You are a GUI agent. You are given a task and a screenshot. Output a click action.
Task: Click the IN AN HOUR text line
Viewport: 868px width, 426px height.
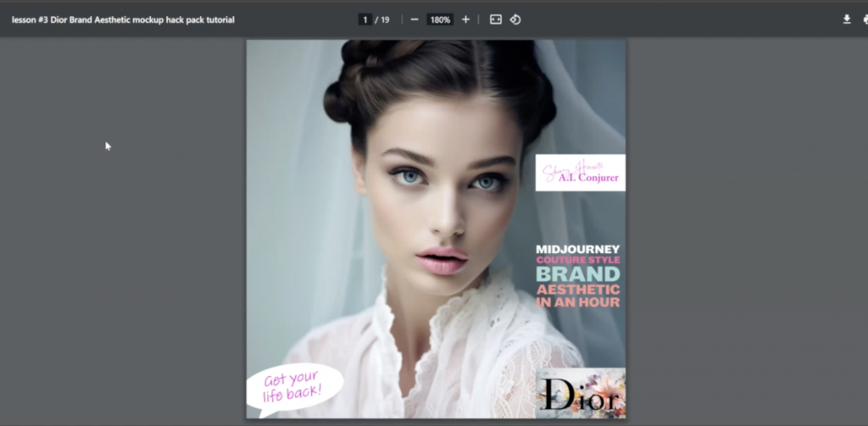pos(577,302)
